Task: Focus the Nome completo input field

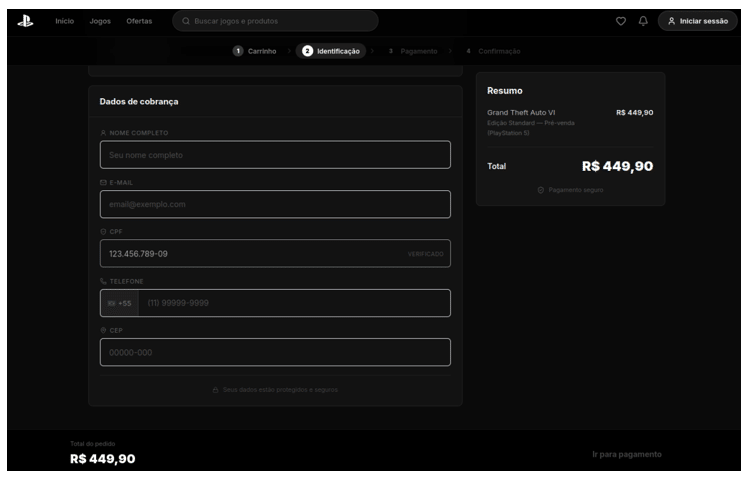Action: click(275, 155)
